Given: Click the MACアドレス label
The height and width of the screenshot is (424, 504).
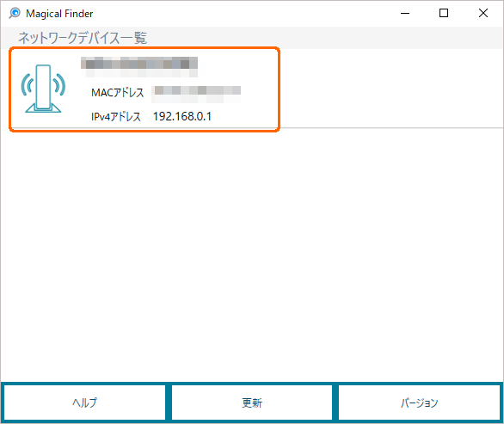Looking at the screenshot, I should pos(117,93).
